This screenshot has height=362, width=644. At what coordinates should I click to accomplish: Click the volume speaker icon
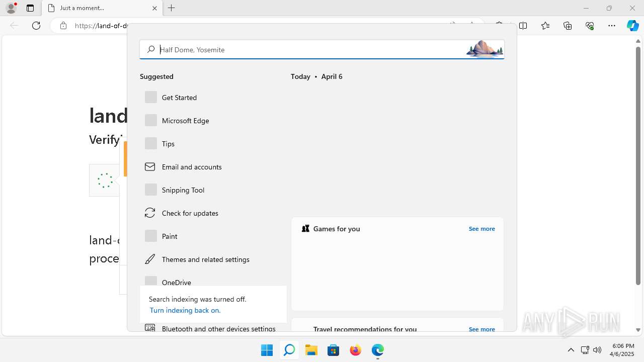pyautogui.click(x=597, y=350)
